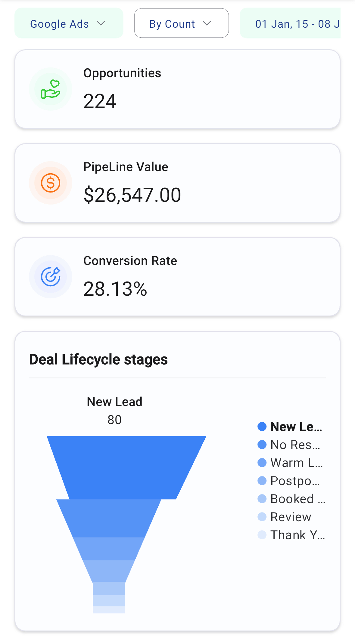This screenshot has width=355, height=644.
Task: Expand the By Count dropdown
Action: click(x=181, y=23)
